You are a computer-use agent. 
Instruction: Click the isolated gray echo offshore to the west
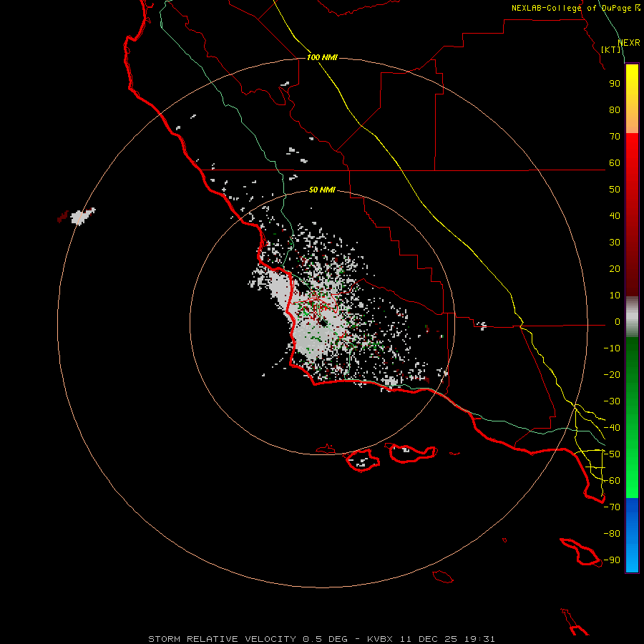(x=83, y=216)
